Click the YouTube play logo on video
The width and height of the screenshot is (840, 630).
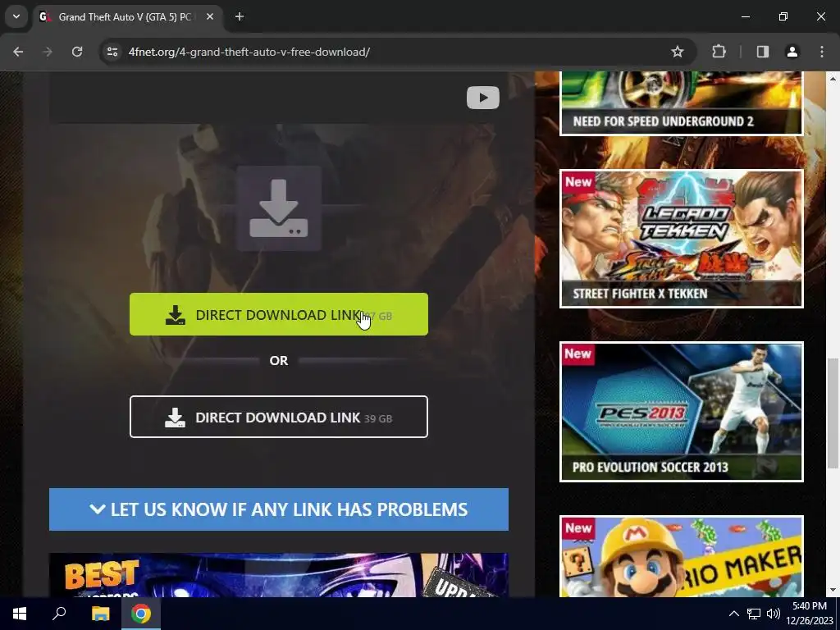pos(482,98)
